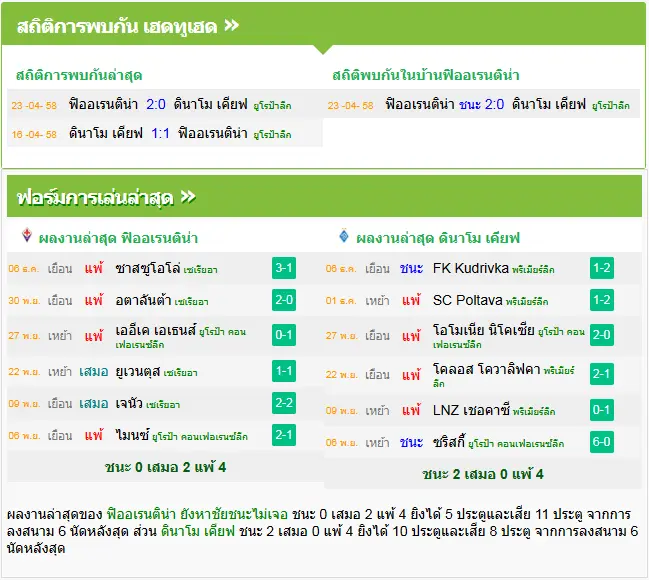Screen dimensions: 649x580
Task: Click the 2-1 score badge for โคลอส โควาลิฟคา
Action: (601, 374)
